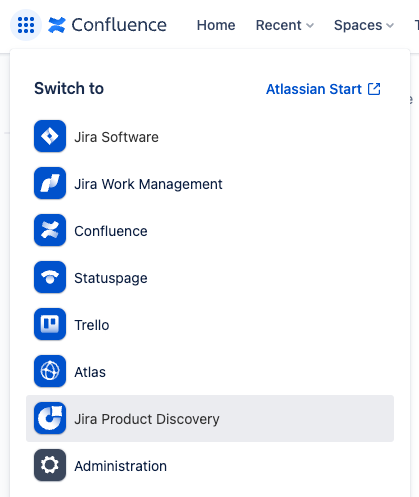Click the Jira Product Discovery icon
The image size is (419, 497).
[50, 418]
